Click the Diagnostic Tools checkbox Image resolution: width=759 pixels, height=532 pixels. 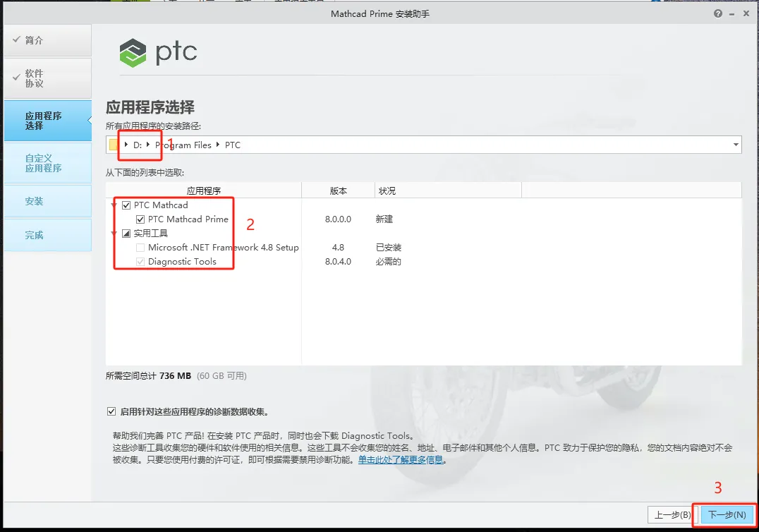coord(140,261)
